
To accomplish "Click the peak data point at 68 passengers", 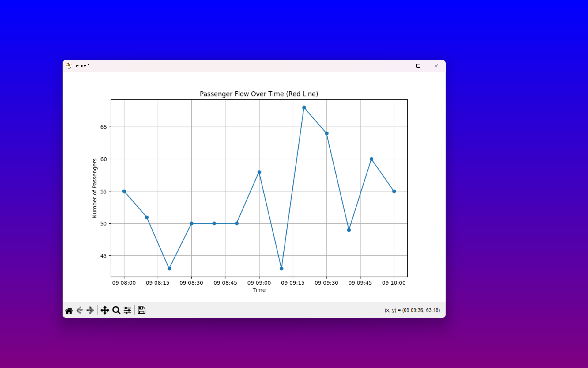I will (304, 108).
